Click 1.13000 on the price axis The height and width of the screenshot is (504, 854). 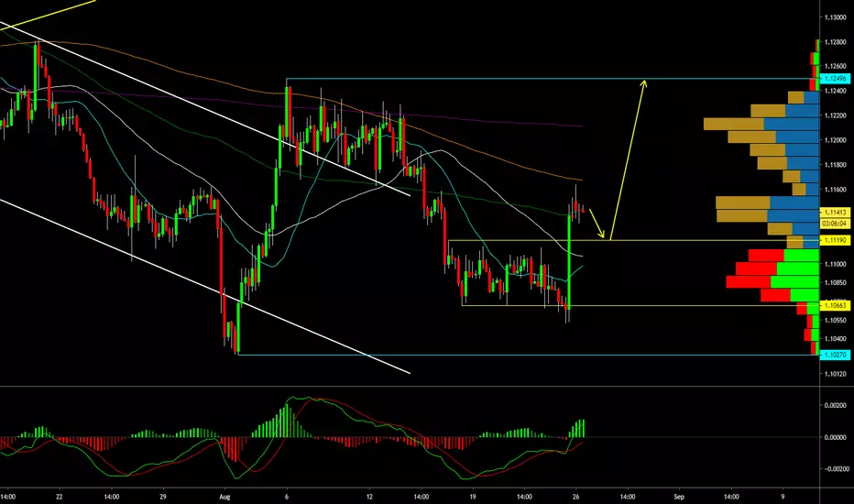[x=836, y=17]
